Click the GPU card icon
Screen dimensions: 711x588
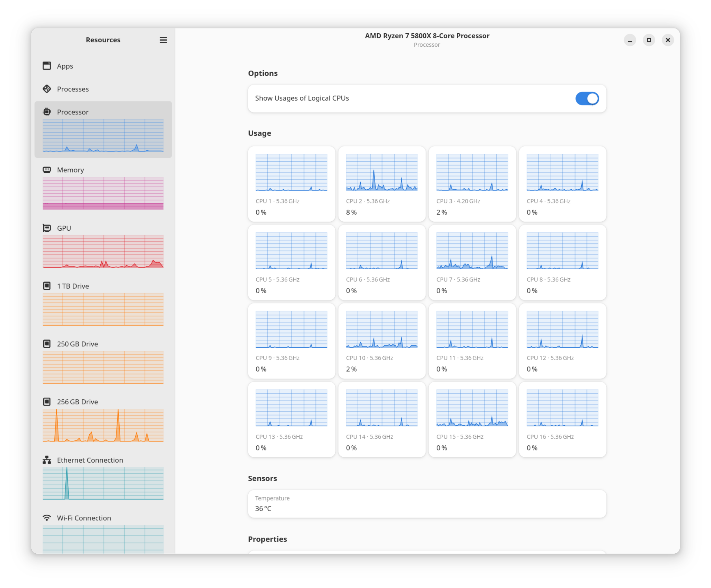pyautogui.click(x=47, y=228)
